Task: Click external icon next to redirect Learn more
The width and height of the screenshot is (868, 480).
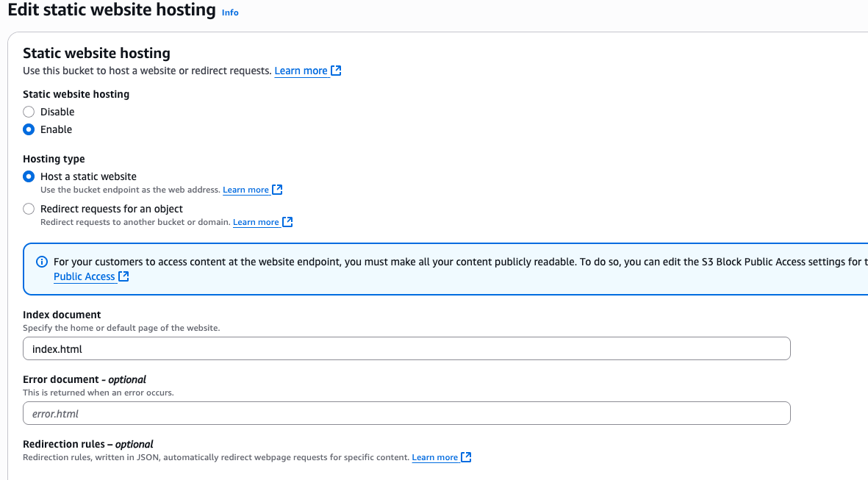Action: click(x=287, y=222)
